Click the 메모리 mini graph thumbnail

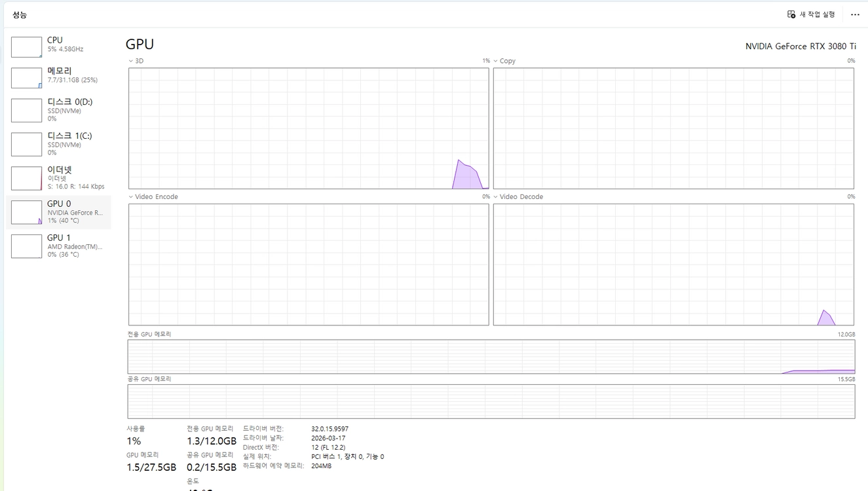point(26,78)
